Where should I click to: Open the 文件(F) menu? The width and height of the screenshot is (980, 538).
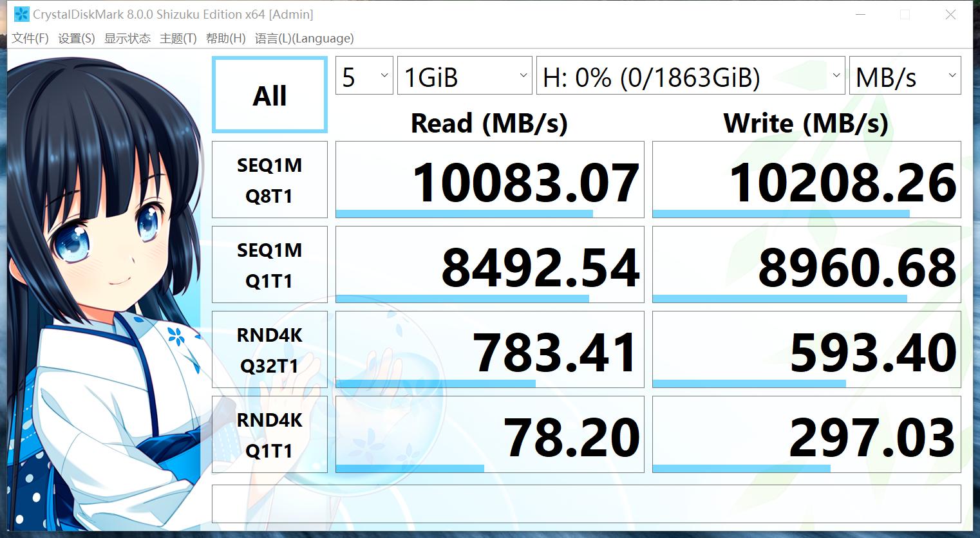pyautogui.click(x=30, y=39)
